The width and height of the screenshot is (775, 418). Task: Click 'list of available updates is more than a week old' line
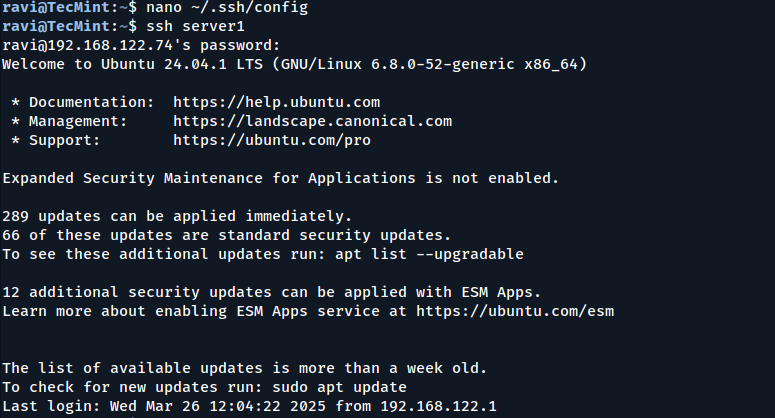tap(245, 369)
